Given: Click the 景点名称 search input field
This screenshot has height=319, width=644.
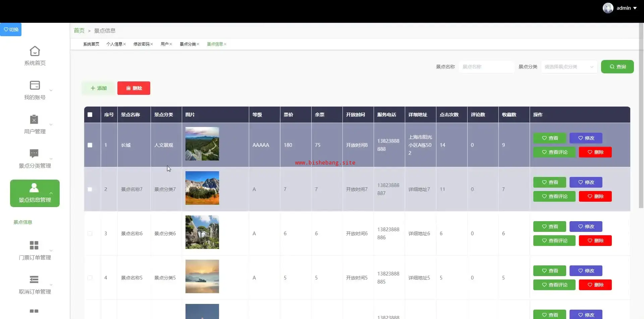Looking at the screenshot, I should point(486,67).
